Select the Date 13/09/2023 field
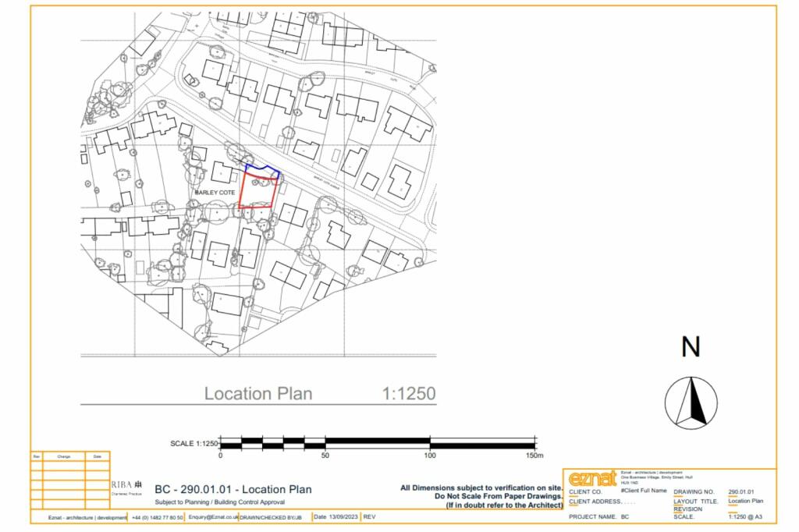The image size is (799, 532). tap(336, 517)
